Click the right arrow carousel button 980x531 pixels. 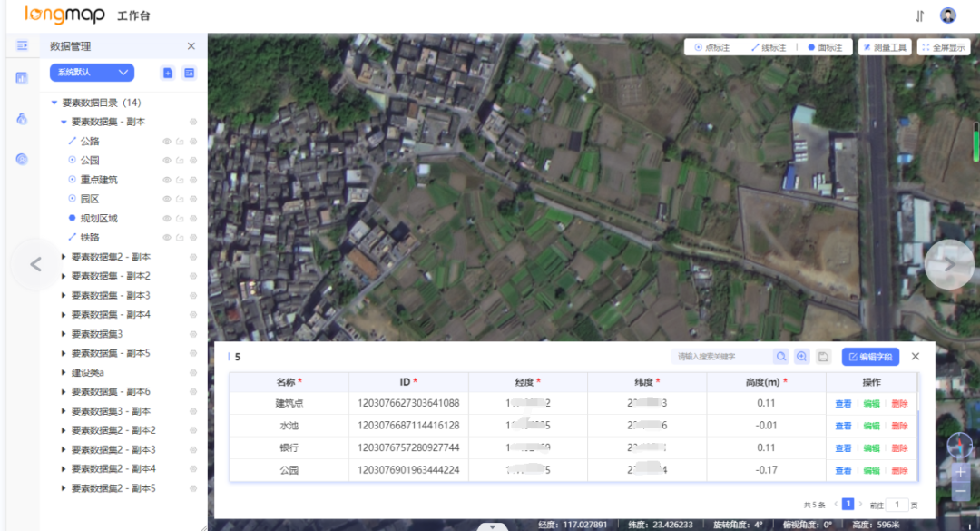[949, 264]
